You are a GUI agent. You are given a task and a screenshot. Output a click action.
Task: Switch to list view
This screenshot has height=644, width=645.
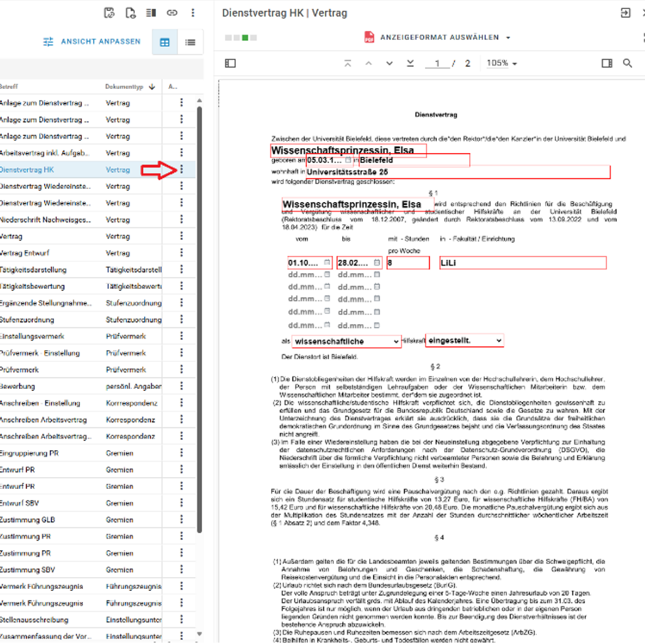tap(190, 42)
